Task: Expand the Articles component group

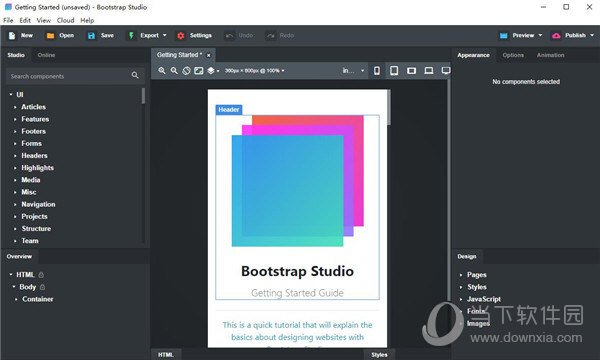Action: [x=15, y=107]
